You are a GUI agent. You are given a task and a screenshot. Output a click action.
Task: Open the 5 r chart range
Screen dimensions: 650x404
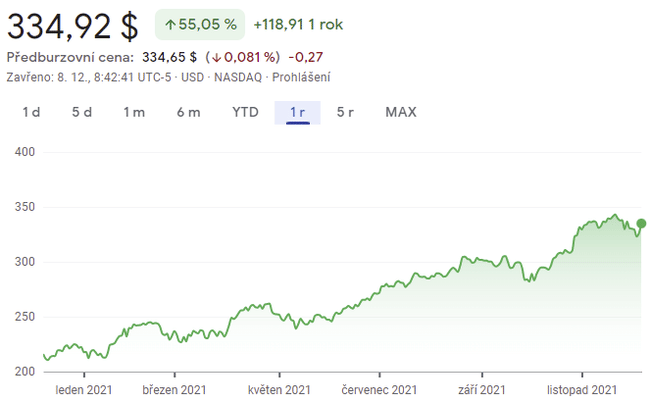tap(345, 112)
